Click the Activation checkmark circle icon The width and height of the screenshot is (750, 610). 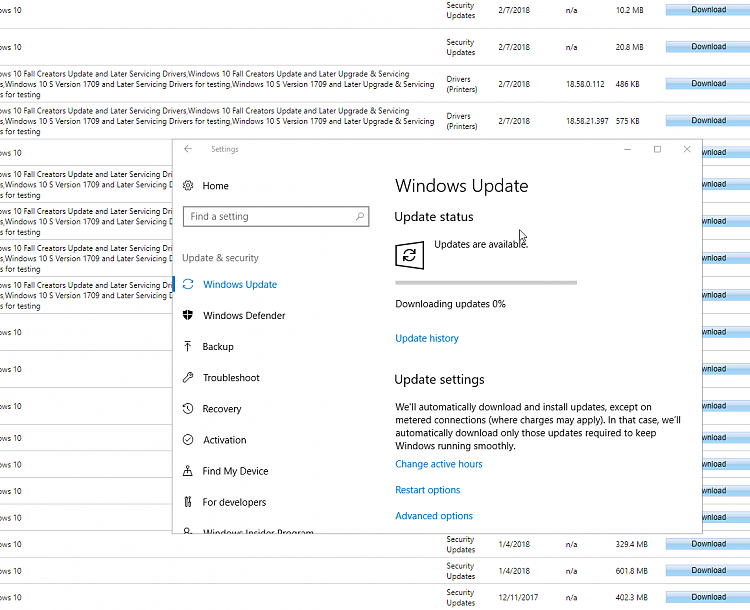pyautogui.click(x=188, y=439)
